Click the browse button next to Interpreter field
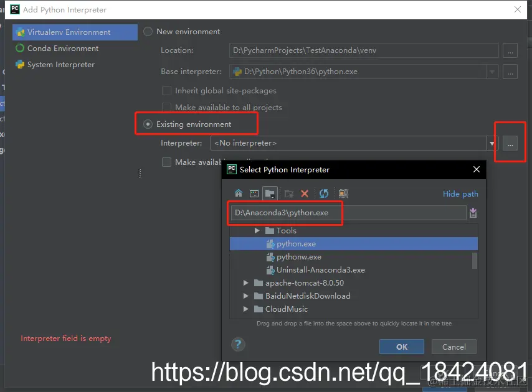The image size is (532, 392). 510,143
